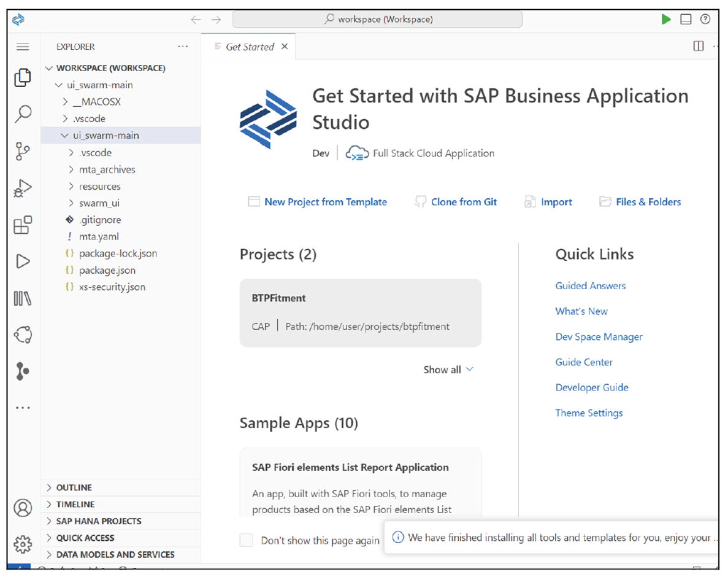Click the ellipsis in the activity bar

(x=23, y=407)
